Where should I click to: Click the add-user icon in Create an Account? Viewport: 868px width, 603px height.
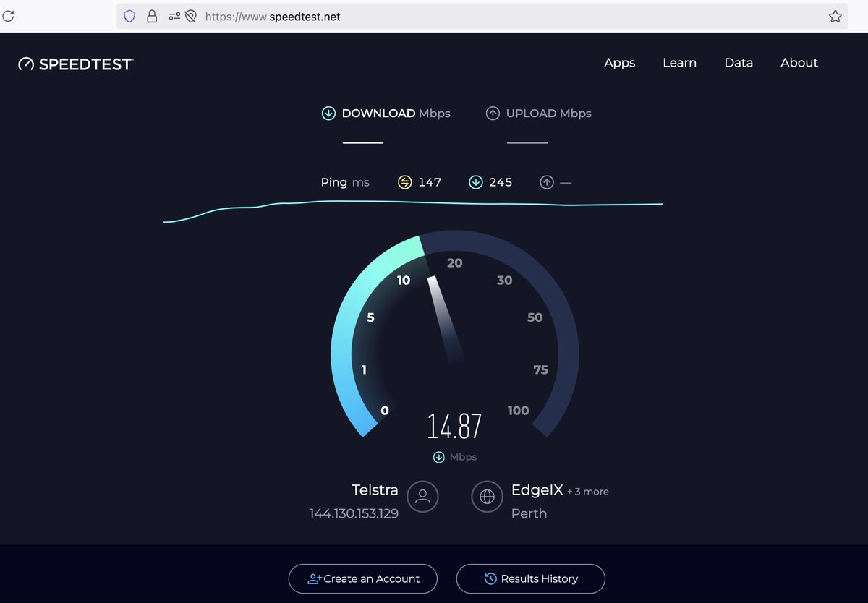coord(315,579)
